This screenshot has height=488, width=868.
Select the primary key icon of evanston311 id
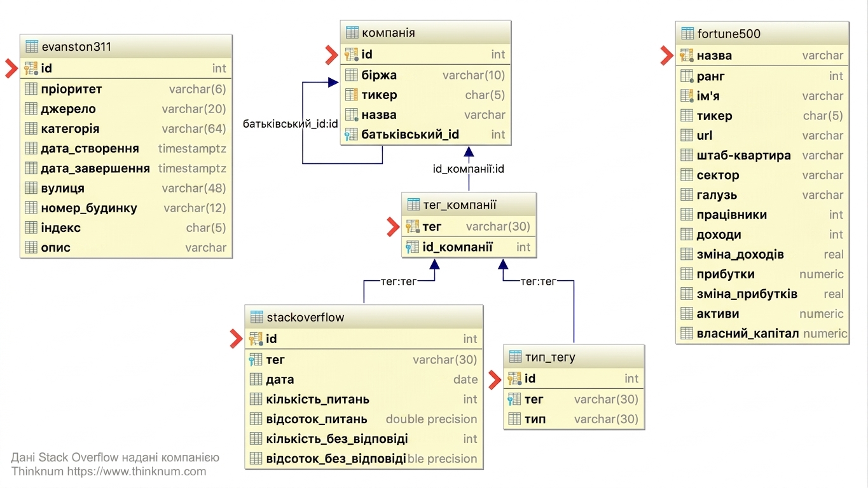31,68
